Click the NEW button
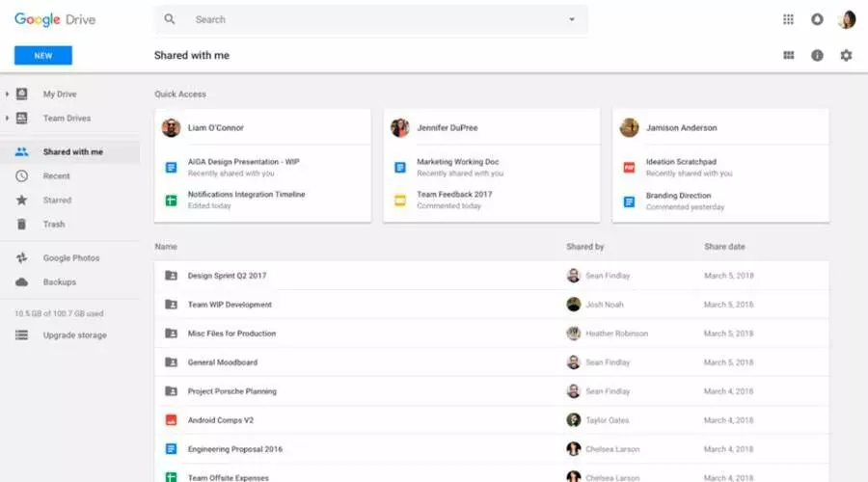868x482 pixels. [x=43, y=55]
